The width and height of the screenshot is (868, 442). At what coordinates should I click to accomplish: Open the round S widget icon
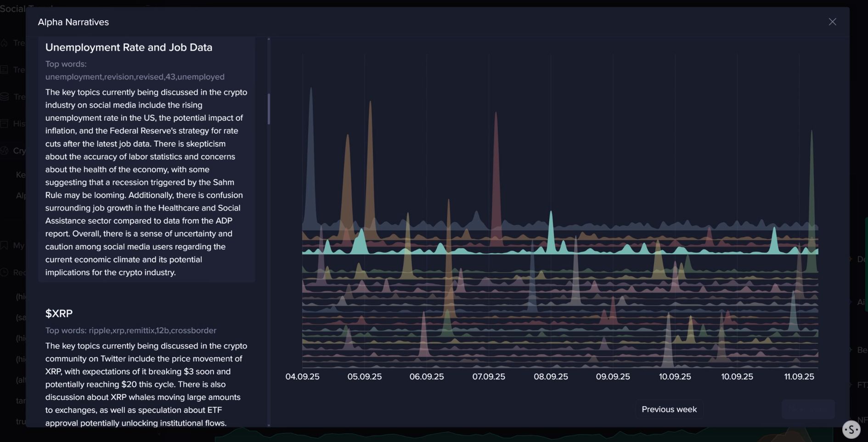point(851,430)
